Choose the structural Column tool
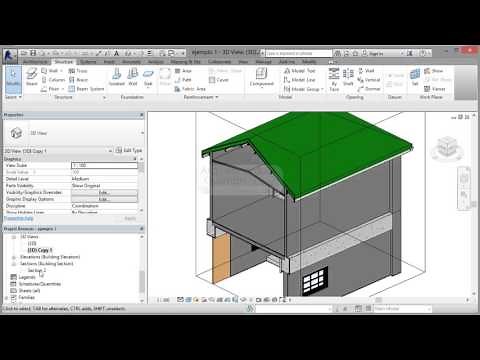480x360 pixels. pyautogui.click(x=53, y=80)
